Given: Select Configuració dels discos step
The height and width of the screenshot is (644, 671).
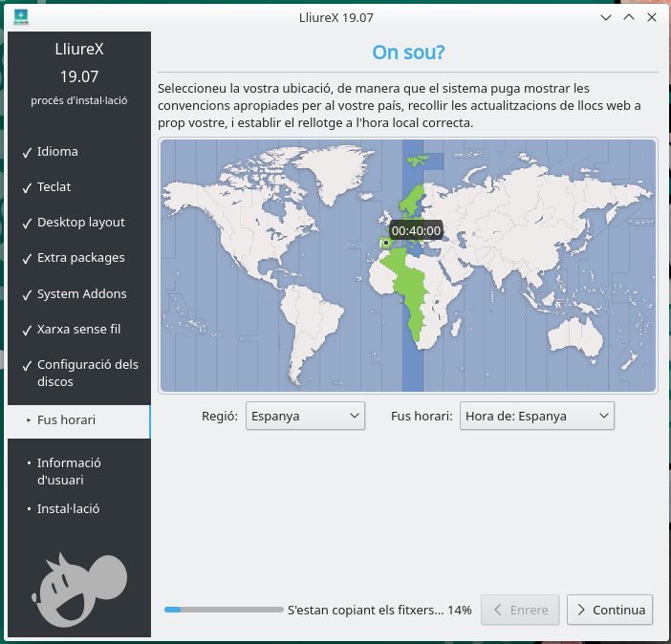Looking at the screenshot, I should pyautogui.click(x=88, y=373).
